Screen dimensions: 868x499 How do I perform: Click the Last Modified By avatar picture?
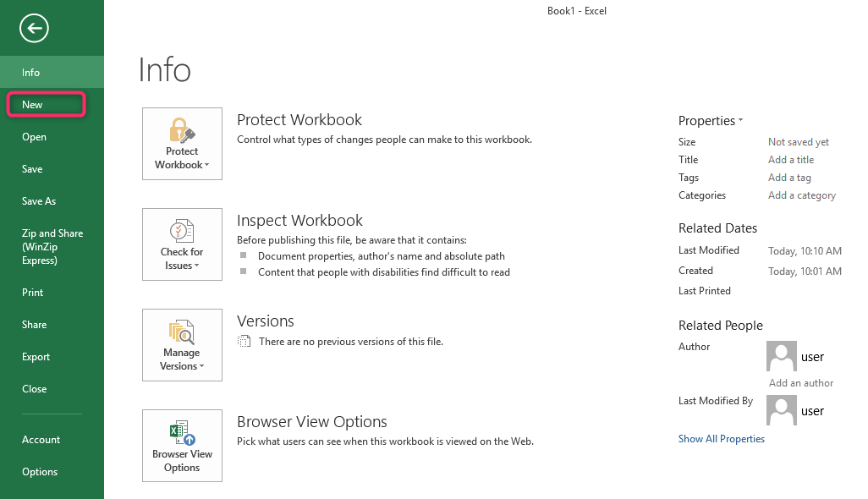(x=781, y=411)
